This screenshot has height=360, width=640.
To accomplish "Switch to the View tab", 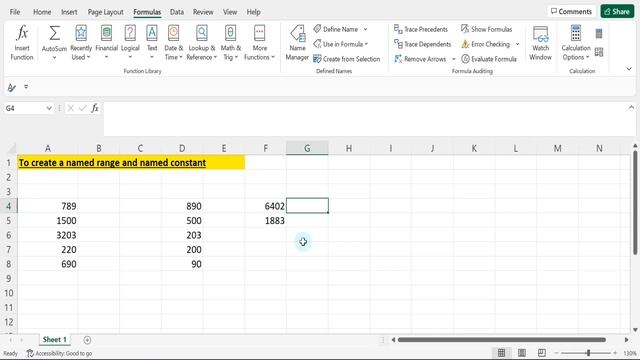I will (230, 12).
